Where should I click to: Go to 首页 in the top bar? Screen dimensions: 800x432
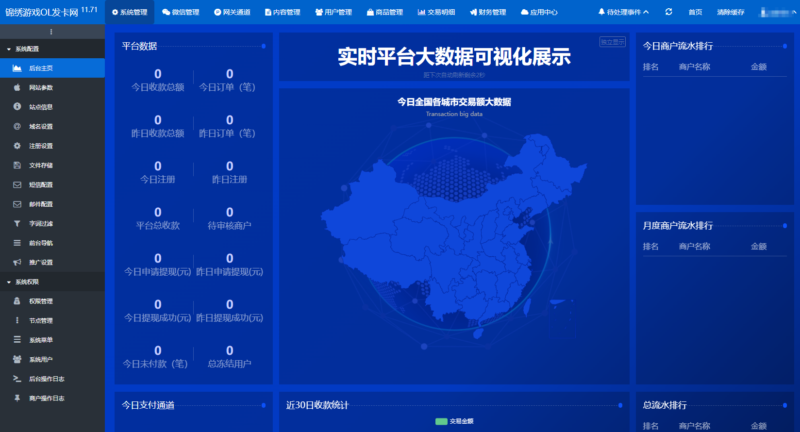[x=695, y=12]
